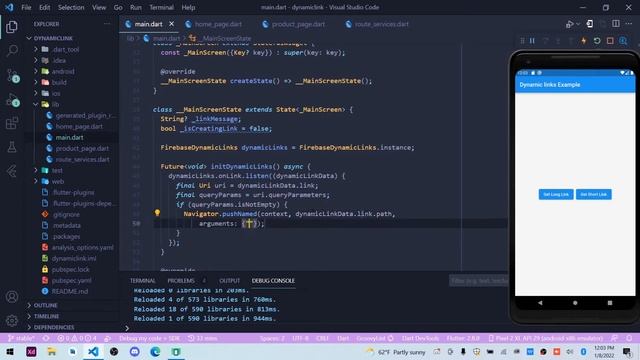Image resolution: width=640 pixels, height=360 pixels.
Task: Open the Terminal menu
Action: [x=161, y=7]
